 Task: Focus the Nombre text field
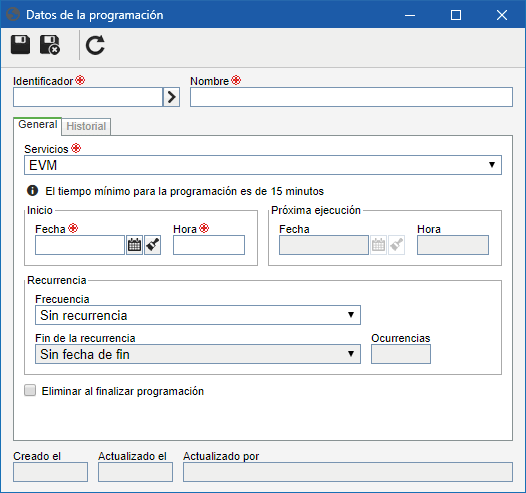pyautogui.click(x=351, y=97)
